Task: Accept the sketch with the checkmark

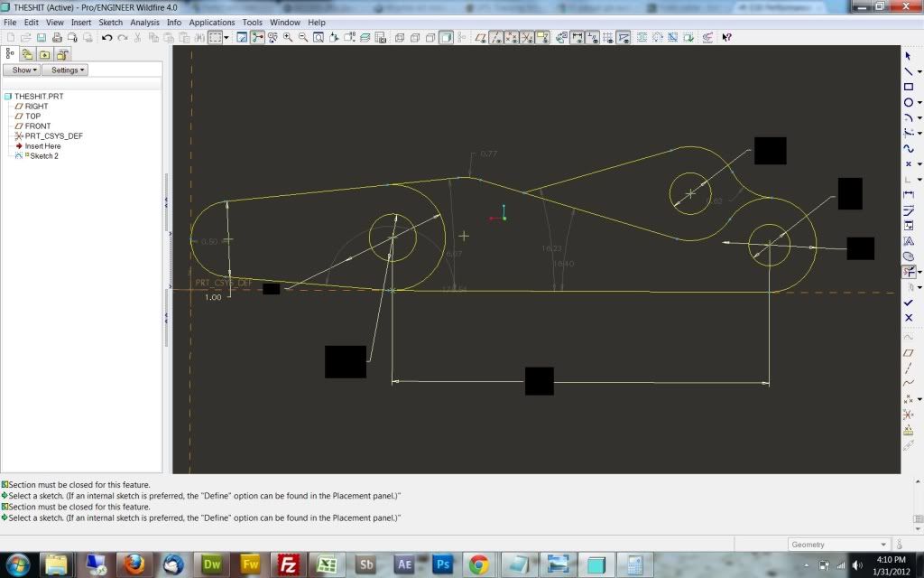Action: coord(908,303)
